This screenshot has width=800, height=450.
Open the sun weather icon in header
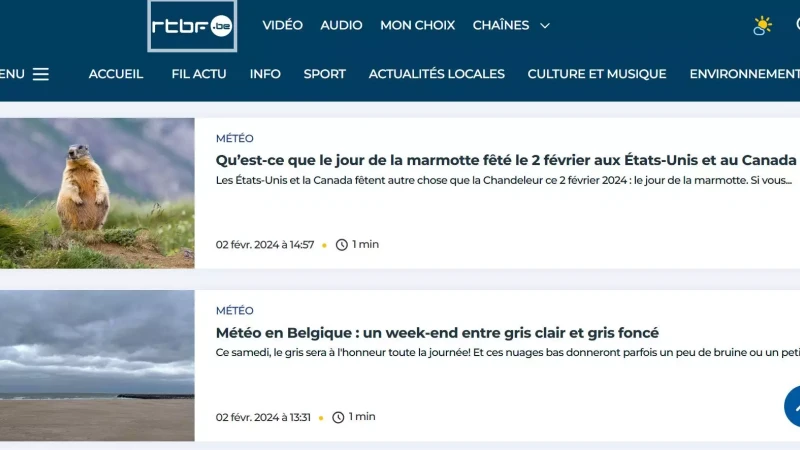pyautogui.click(x=763, y=26)
